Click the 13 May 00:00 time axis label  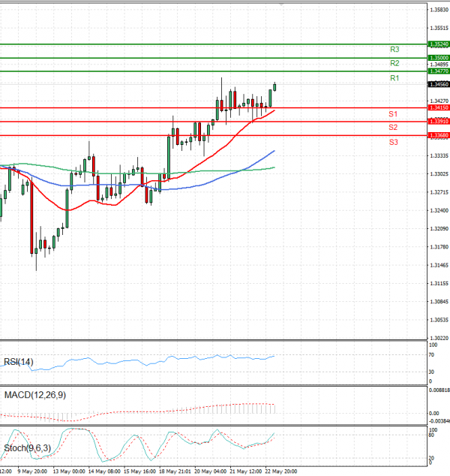[67, 471]
